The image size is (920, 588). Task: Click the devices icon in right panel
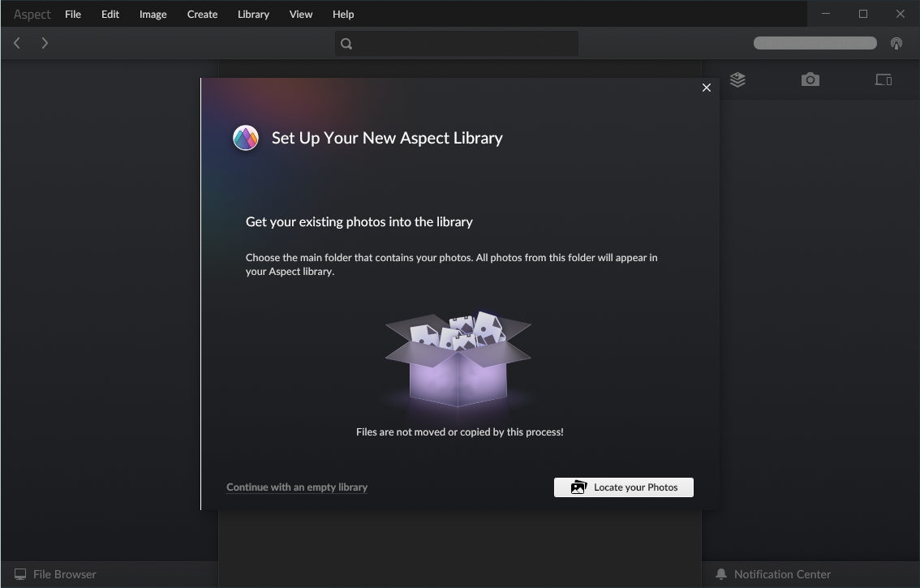(883, 79)
